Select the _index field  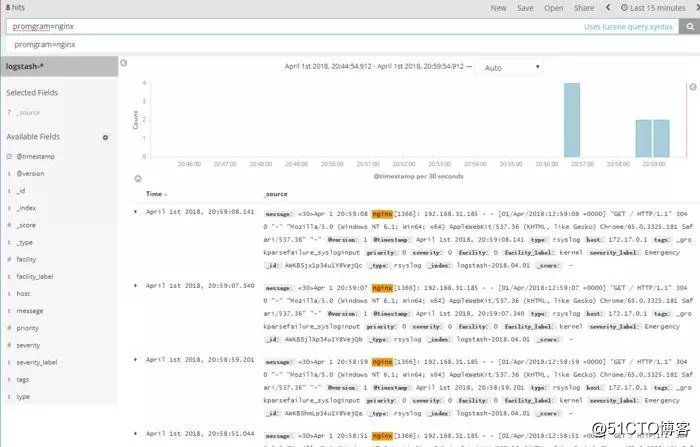pyautogui.click(x=26, y=208)
